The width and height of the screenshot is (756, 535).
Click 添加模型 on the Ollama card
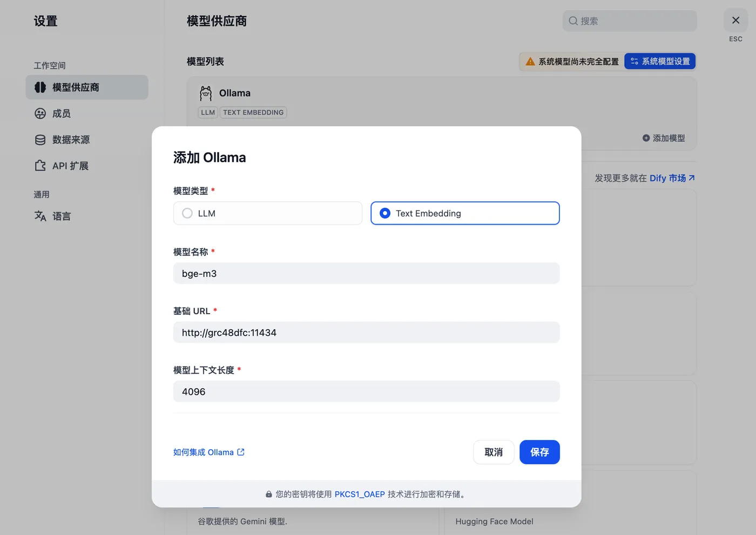pyautogui.click(x=664, y=138)
